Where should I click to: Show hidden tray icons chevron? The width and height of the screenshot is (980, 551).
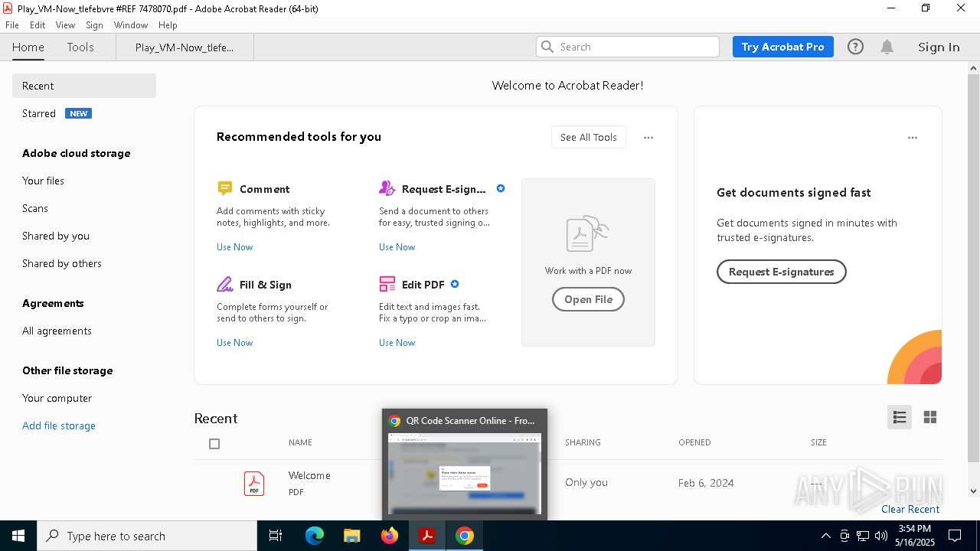[825, 536]
